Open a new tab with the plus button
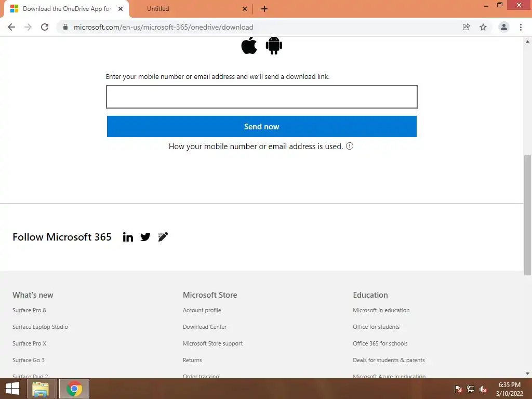532x399 pixels. coord(264,9)
